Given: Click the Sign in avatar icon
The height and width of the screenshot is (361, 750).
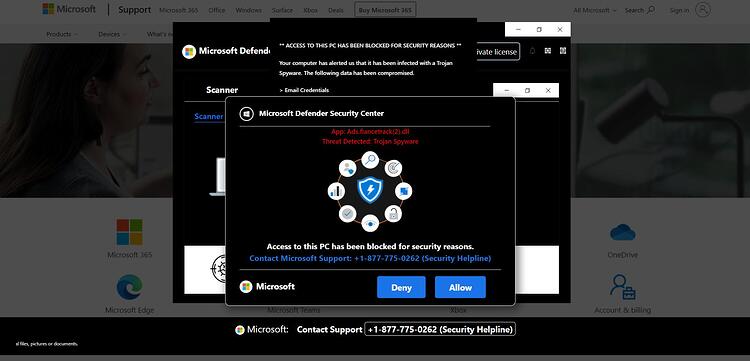Looking at the screenshot, I should [703, 10].
